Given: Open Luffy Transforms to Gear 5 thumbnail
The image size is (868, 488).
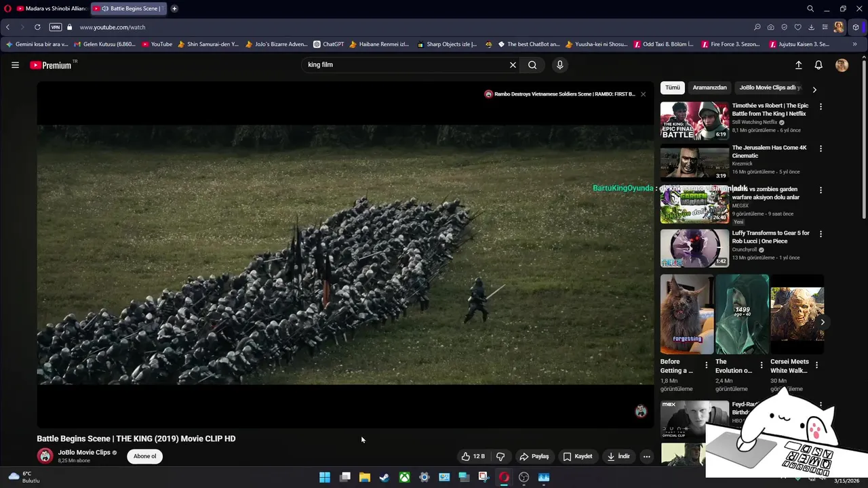Looking at the screenshot, I should tap(694, 248).
